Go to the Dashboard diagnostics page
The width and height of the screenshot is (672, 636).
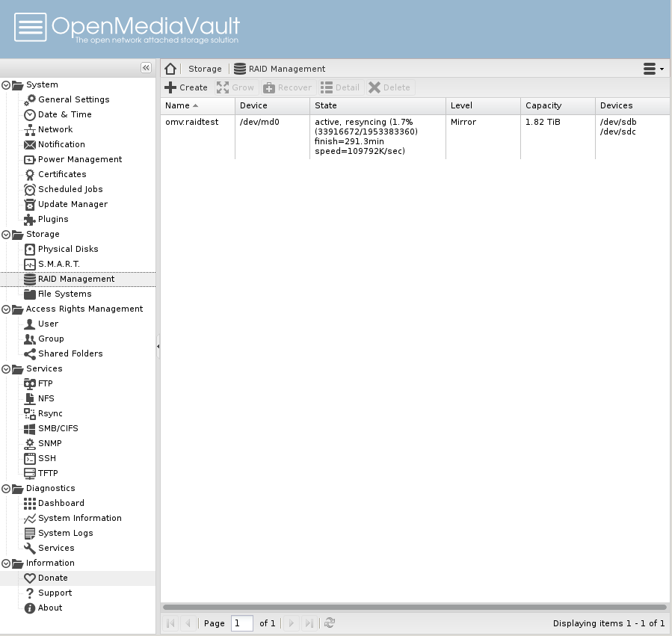point(61,503)
